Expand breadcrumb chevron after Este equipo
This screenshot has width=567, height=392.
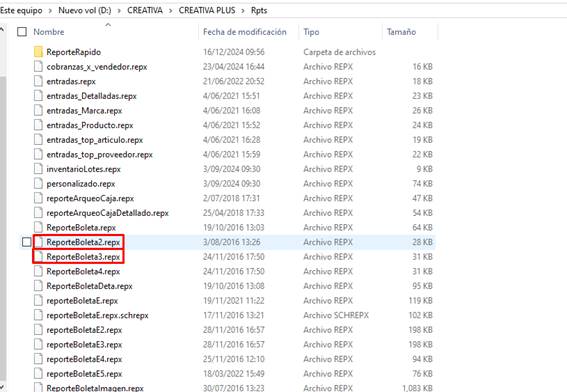pyautogui.click(x=50, y=11)
